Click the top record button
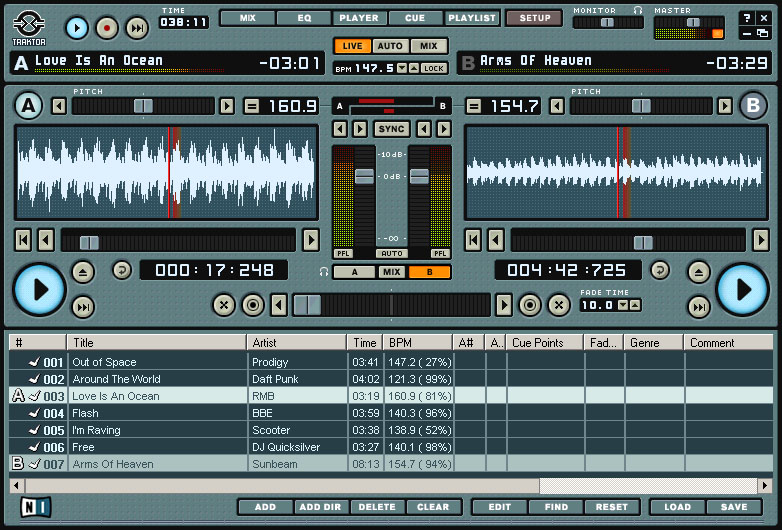Viewport: 782px width, 530px height. coord(107,28)
